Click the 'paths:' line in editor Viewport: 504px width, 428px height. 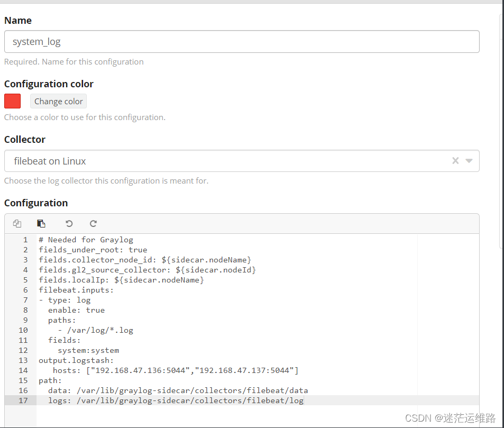62,320
